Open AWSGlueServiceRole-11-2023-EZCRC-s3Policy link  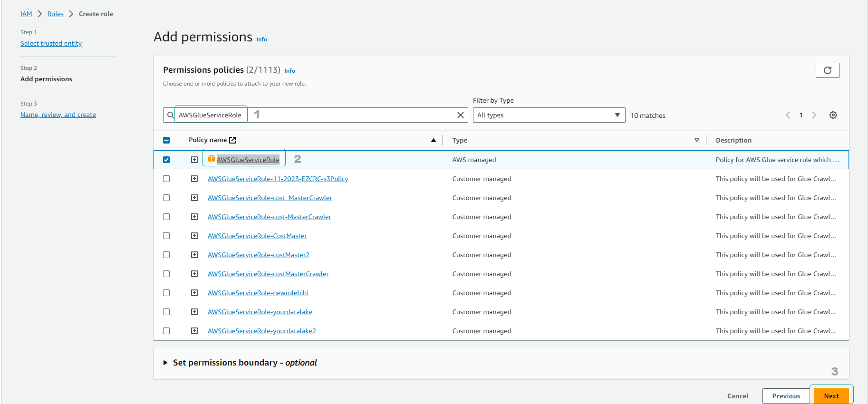pos(278,179)
